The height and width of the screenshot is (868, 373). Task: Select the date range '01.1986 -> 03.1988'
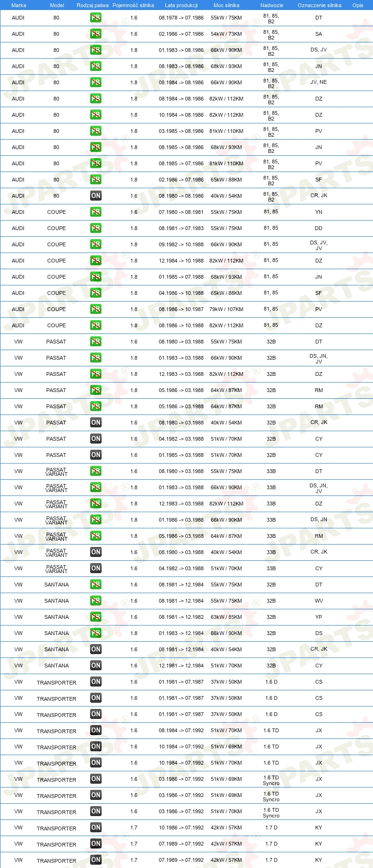(181, 520)
